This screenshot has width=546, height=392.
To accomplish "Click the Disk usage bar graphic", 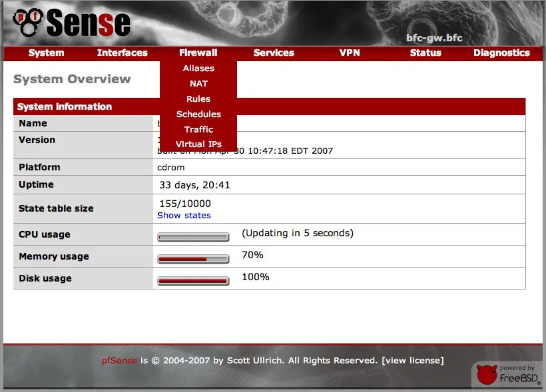I will 193,280.
